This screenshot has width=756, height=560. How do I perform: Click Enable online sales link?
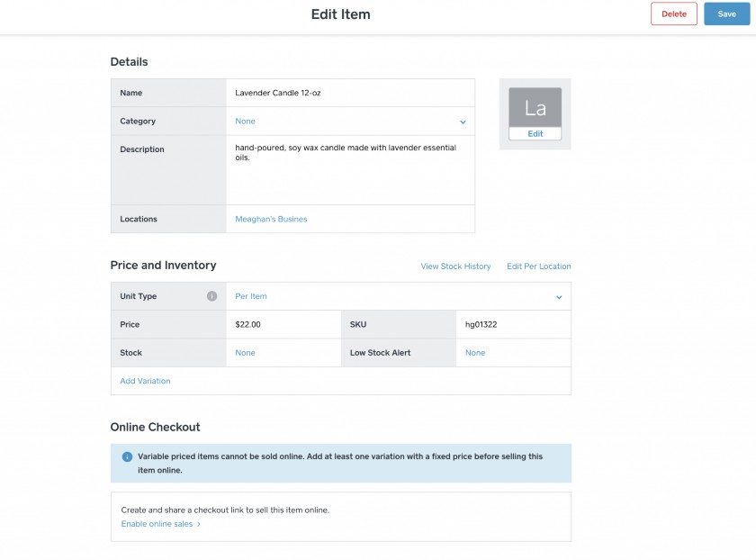157,524
